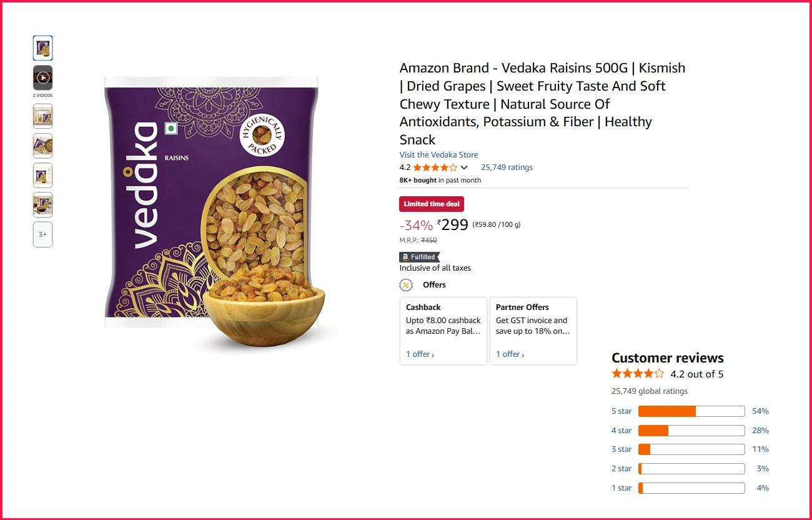Visit the Vedaka Store link
This screenshot has width=812, height=520.
438,154
